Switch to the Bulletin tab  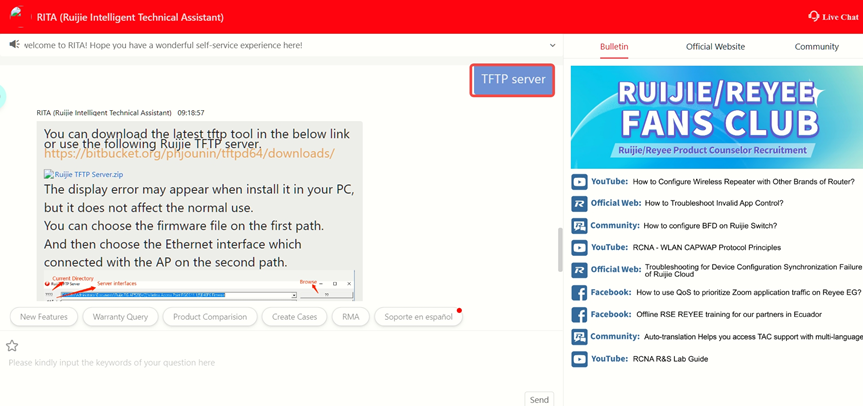tap(614, 47)
